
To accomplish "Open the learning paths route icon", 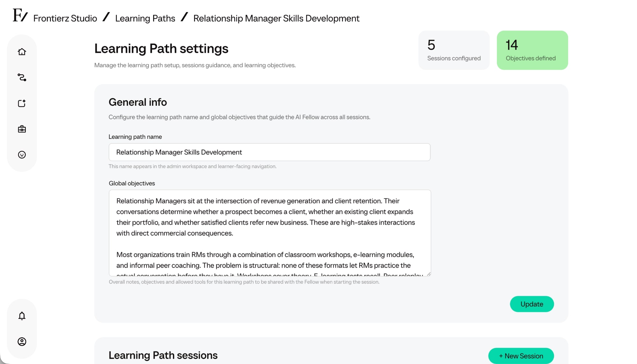I will (22, 77).
